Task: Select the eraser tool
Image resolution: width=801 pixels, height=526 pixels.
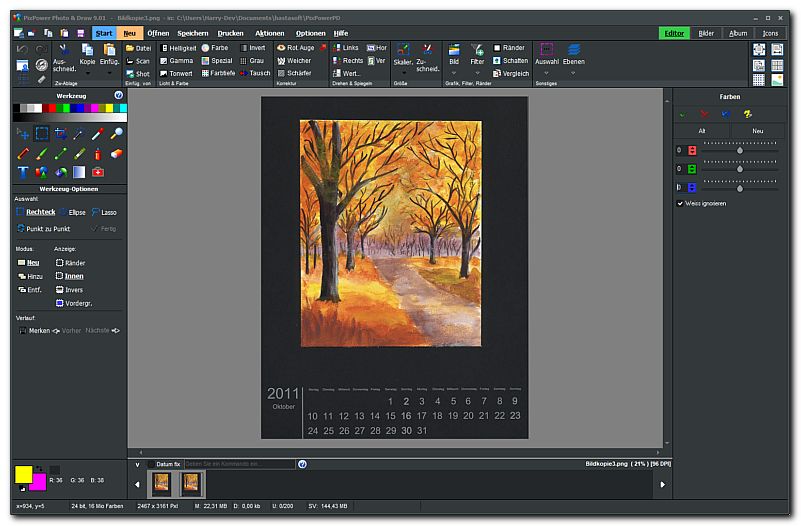Action: [x=116, y=153]
